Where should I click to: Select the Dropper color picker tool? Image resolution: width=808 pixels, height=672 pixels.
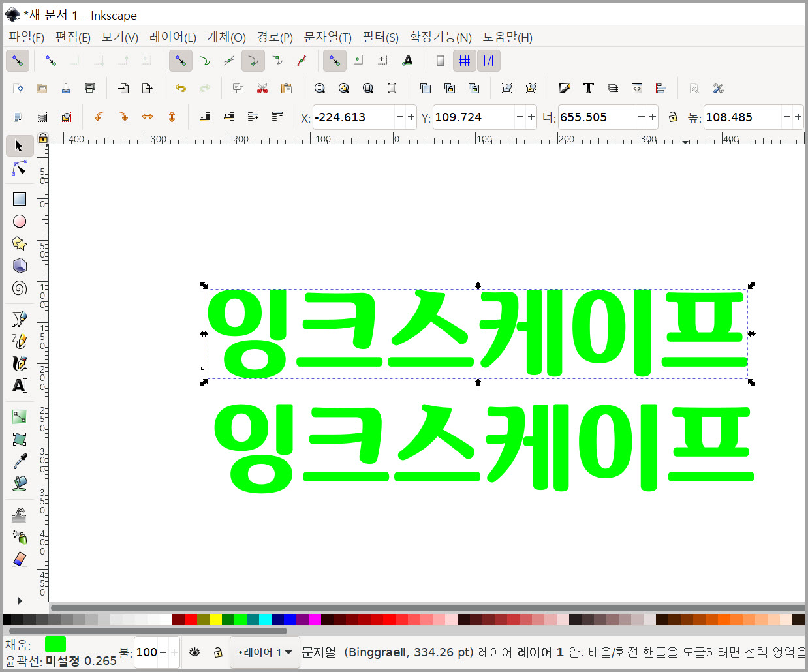click(20, 461)
